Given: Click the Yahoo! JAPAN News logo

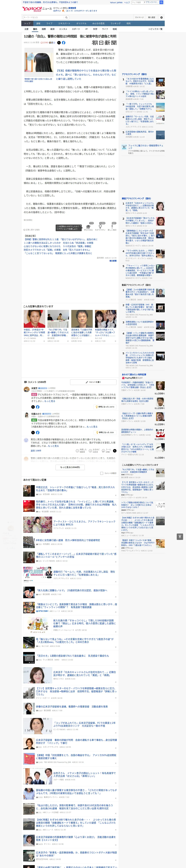Looking at the screenshot, I should tap(37, 9).
